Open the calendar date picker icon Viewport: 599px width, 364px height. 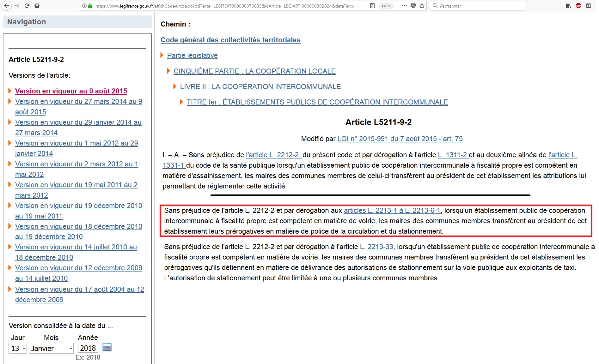tap(107, 348)
